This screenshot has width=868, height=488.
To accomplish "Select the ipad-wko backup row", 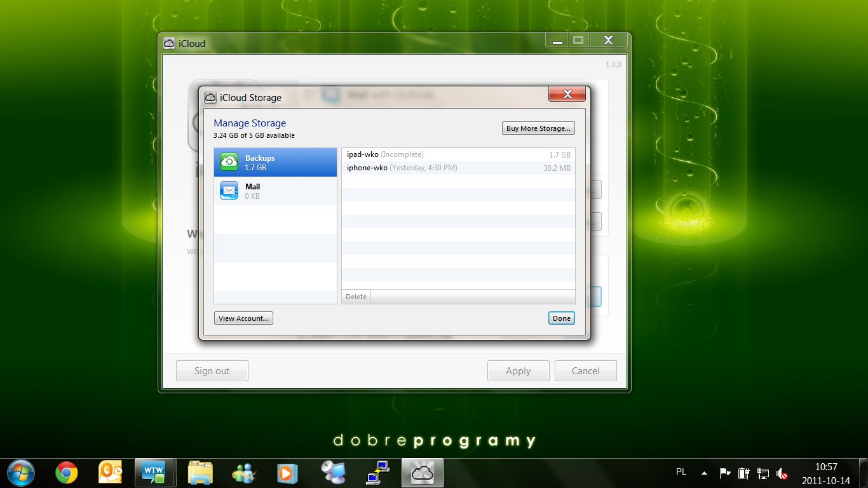I will tap(458, 154).
